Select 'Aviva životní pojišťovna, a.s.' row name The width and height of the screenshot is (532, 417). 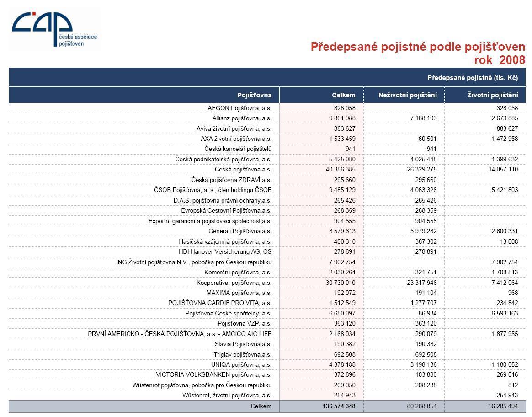click(x=234, y=128)
